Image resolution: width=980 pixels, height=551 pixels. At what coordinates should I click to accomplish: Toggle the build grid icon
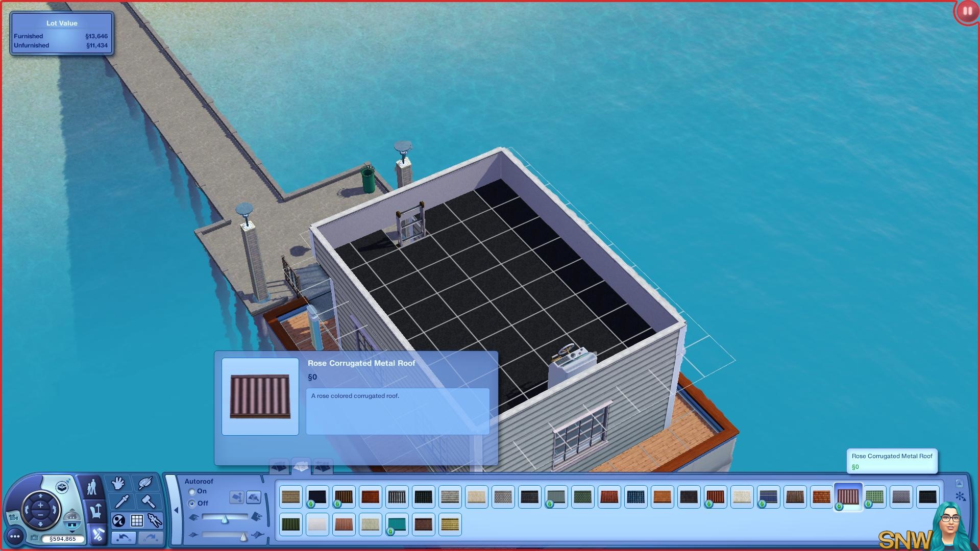pos(137,521)
